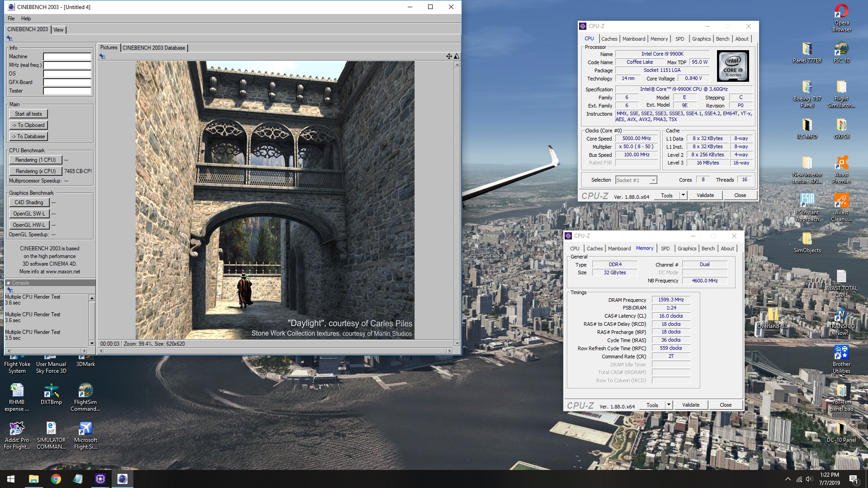Image resolution: width=868 pixels, height=488 pixels.
Task: Open Google Chrome from taskbar
Action: (x=56, y=479)
